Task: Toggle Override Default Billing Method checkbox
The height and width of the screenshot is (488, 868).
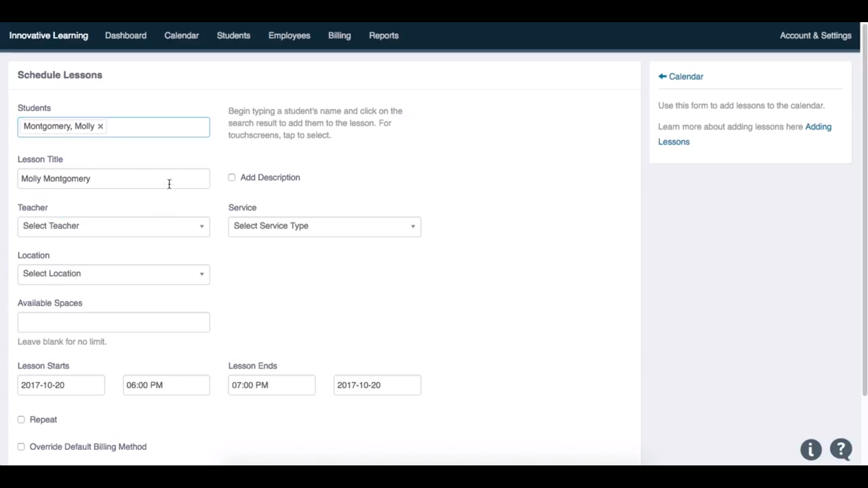Action: click(21, 447)
